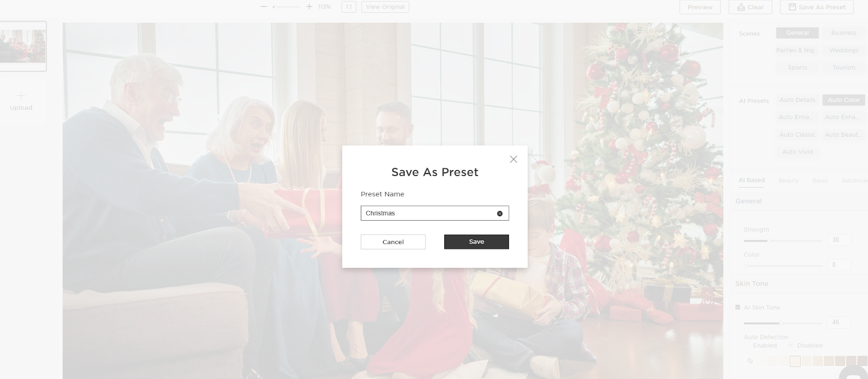868x379 pixels.
Task: Click the Preset Name input field
Action: pyautogui.click(x=435, y=213)
